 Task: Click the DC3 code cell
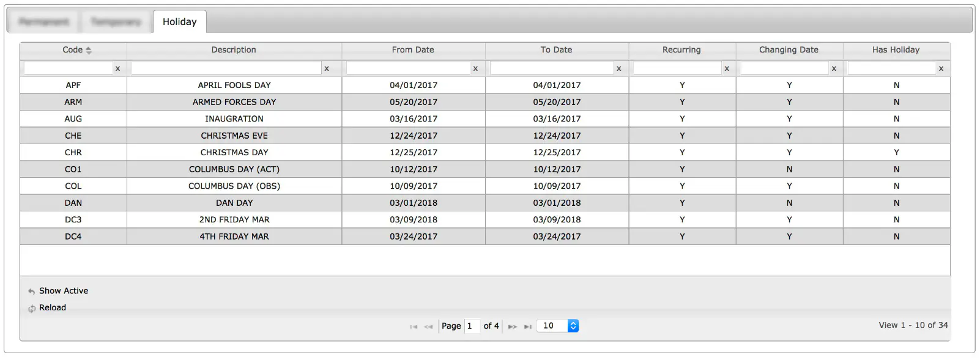point(73,219)
